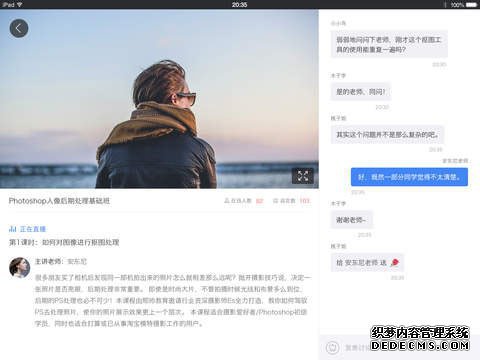This screenshot has width=480, height=360.
Task: Click the live course video area
Action: click(159, 99)
